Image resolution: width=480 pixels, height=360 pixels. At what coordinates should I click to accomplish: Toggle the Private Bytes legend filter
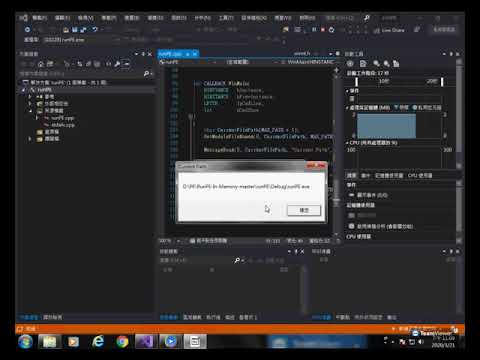[x=427, y=107]
